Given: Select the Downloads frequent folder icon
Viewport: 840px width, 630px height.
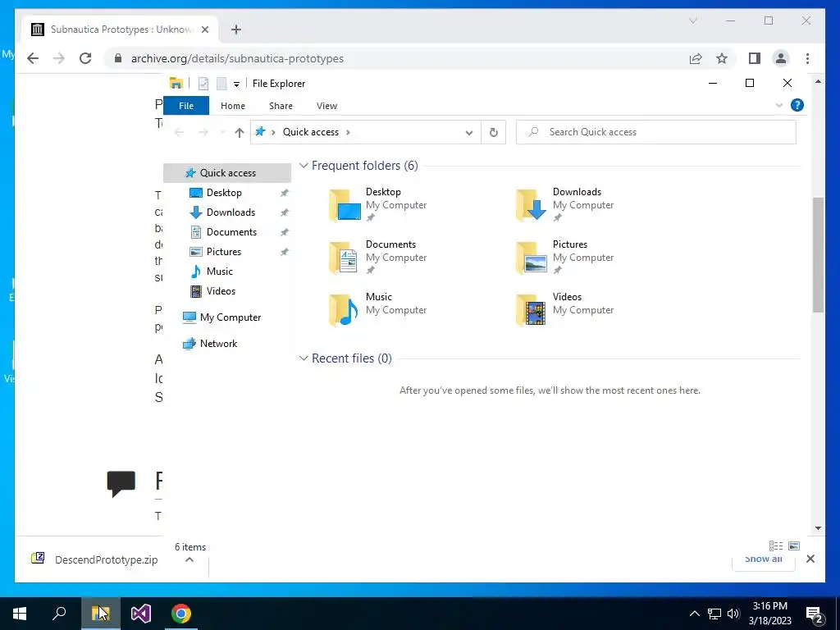Looking at the screenshot, I should pyautogui.click(x=532, y=205).
